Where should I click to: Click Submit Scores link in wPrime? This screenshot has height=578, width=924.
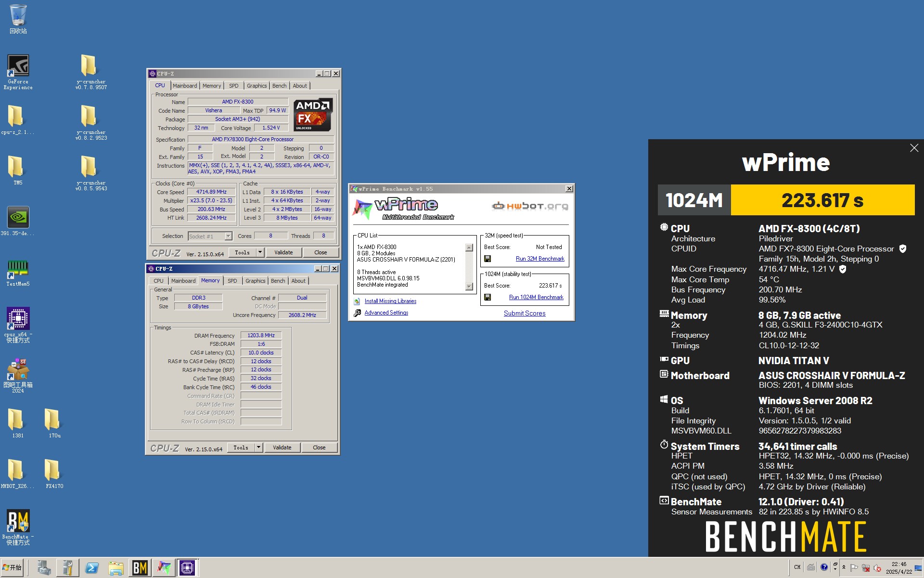(525, 313)
